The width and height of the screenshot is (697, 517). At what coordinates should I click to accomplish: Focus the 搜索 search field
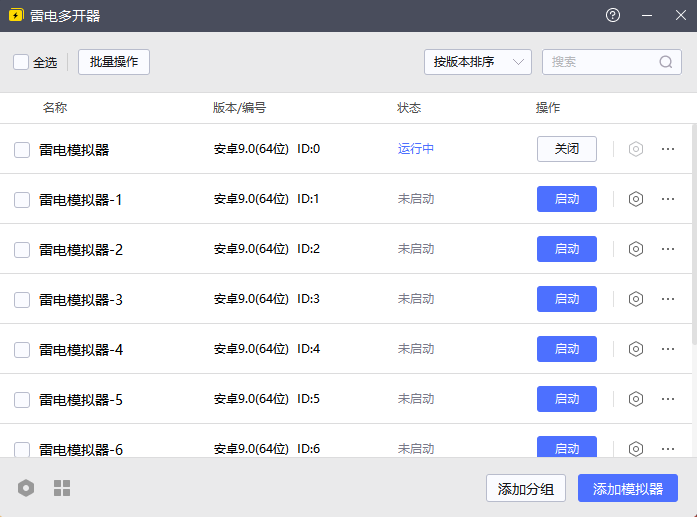(600, 62)
